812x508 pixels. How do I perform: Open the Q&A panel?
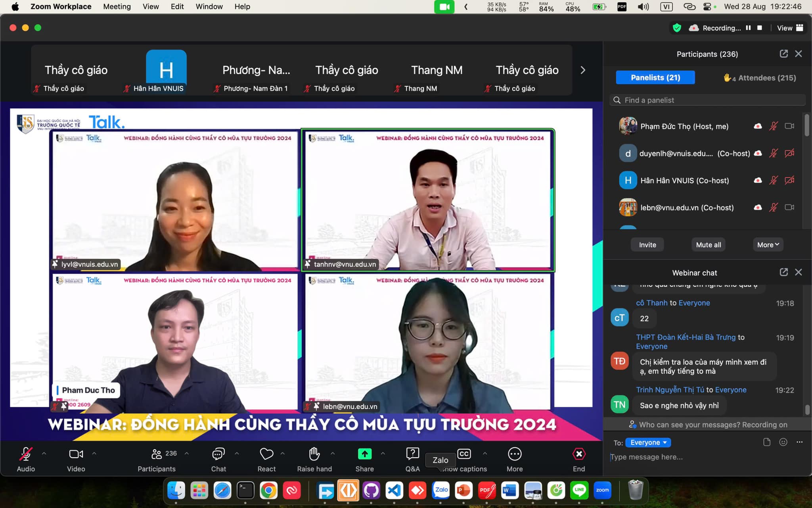[x=412, y=454]
